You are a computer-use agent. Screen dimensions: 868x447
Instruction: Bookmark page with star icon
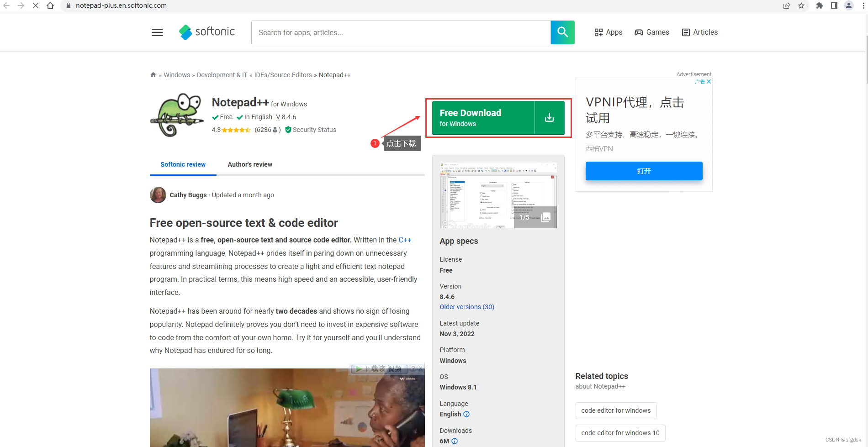tap(801, 5)
